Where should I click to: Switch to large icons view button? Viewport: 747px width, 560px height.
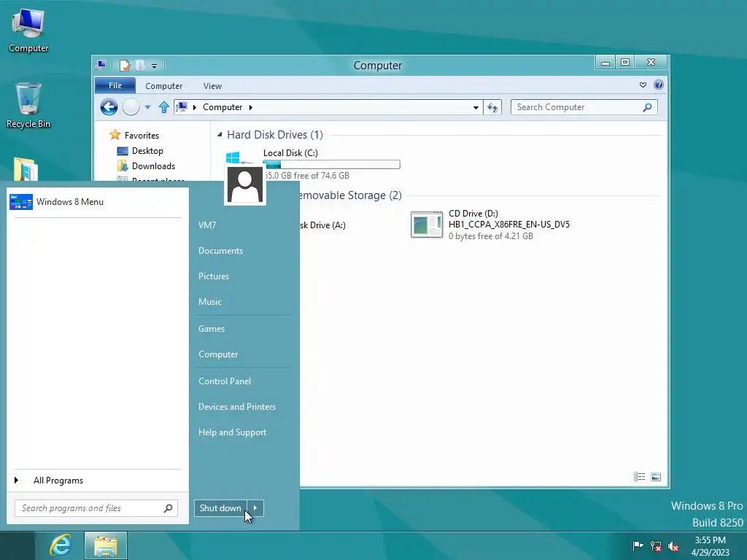tap(656, 477)
